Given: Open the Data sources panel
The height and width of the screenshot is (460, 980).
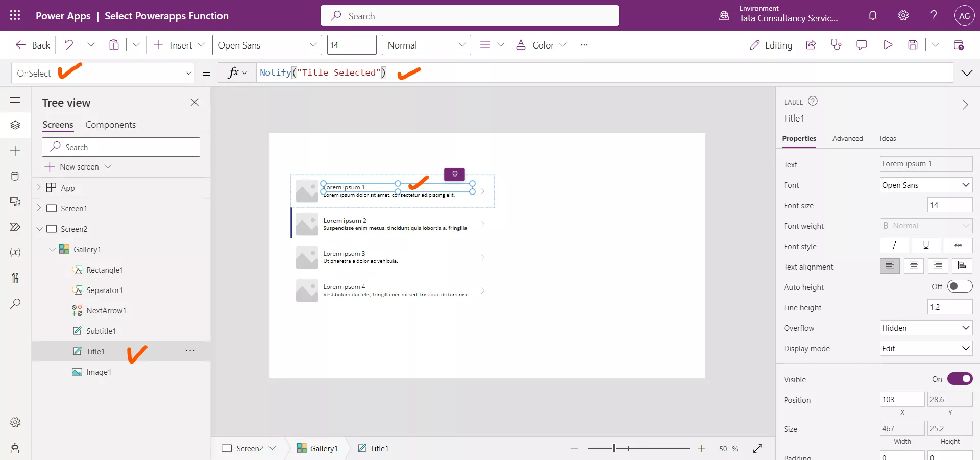Looking at the screenshot, I should 15,177.
